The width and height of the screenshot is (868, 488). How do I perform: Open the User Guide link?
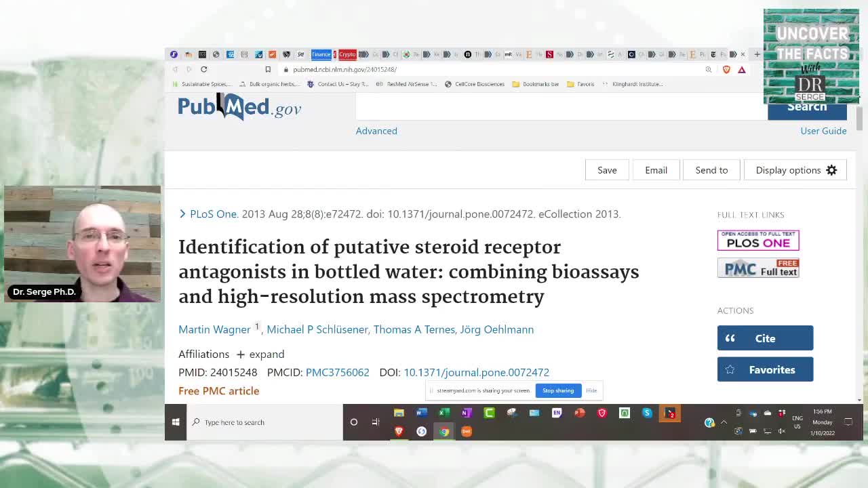pos(823,131)
